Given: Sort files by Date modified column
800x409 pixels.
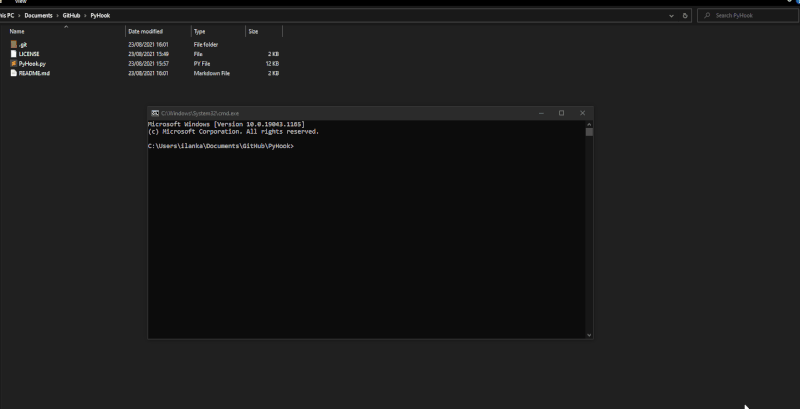Looking at the screenshot, I should click(145, 31).
